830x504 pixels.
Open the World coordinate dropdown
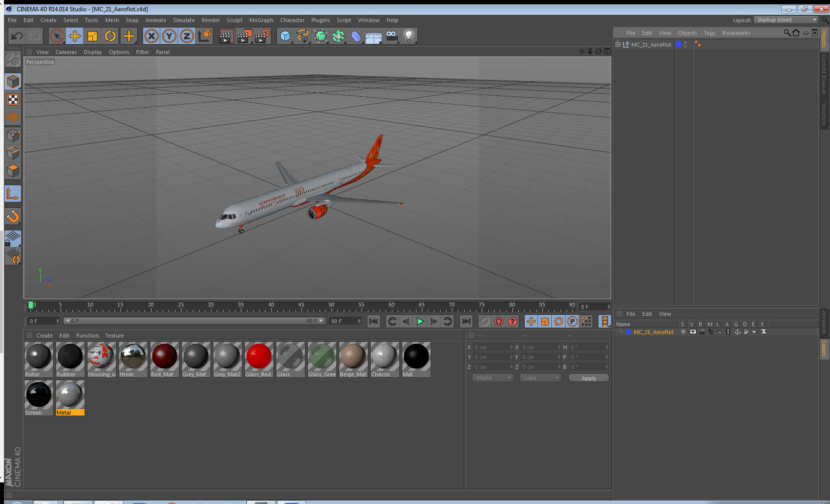[x=492, y=378]
